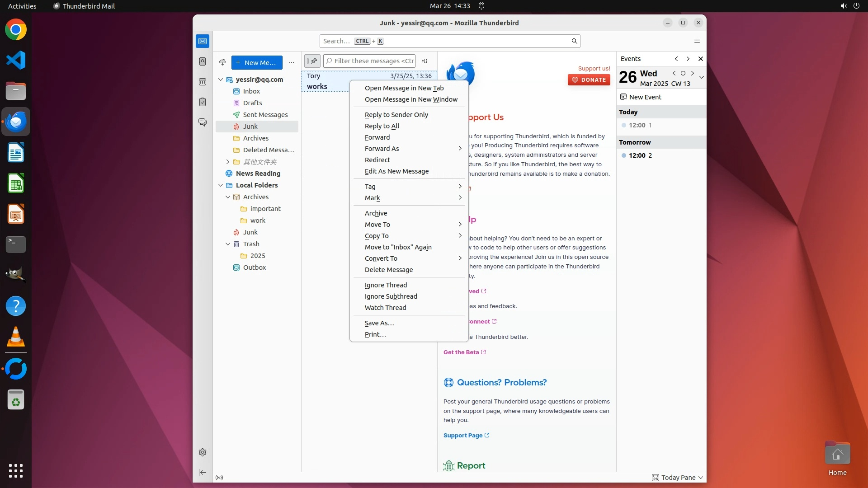
Task: Click the red DONATE button
Action: (589, 80)
